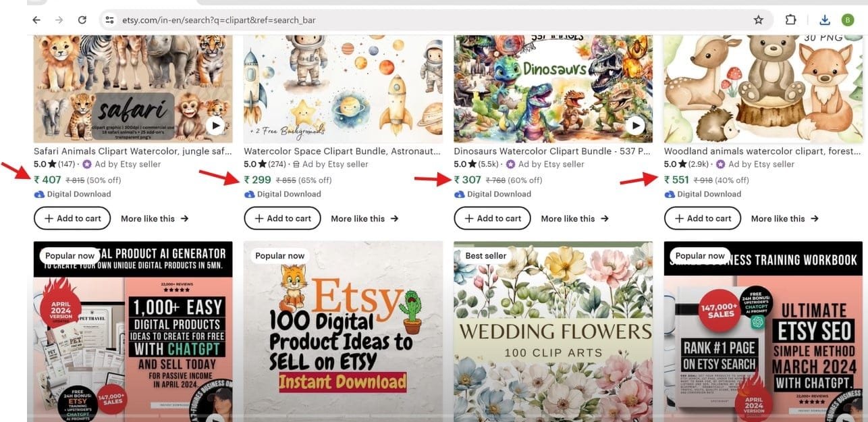The image size is (868, 422).
Task: Reload the Etsy page
Action: click(x=82, y=20)
